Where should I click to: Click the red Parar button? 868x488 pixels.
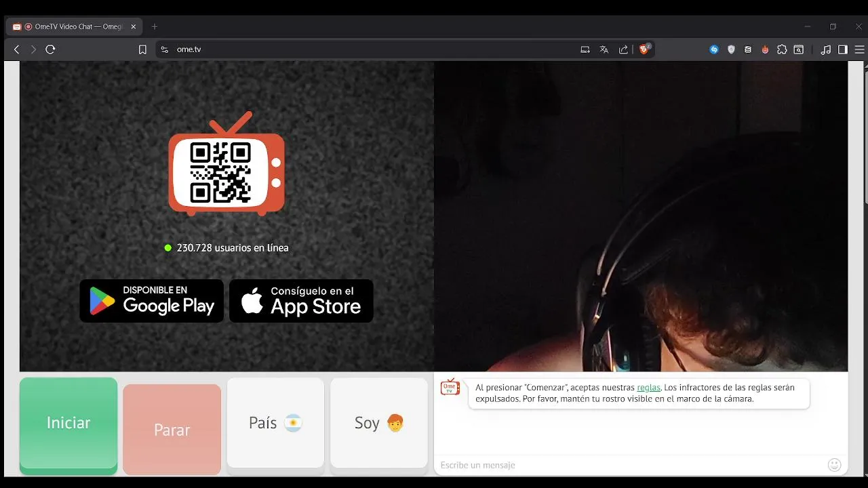[172, 430]
